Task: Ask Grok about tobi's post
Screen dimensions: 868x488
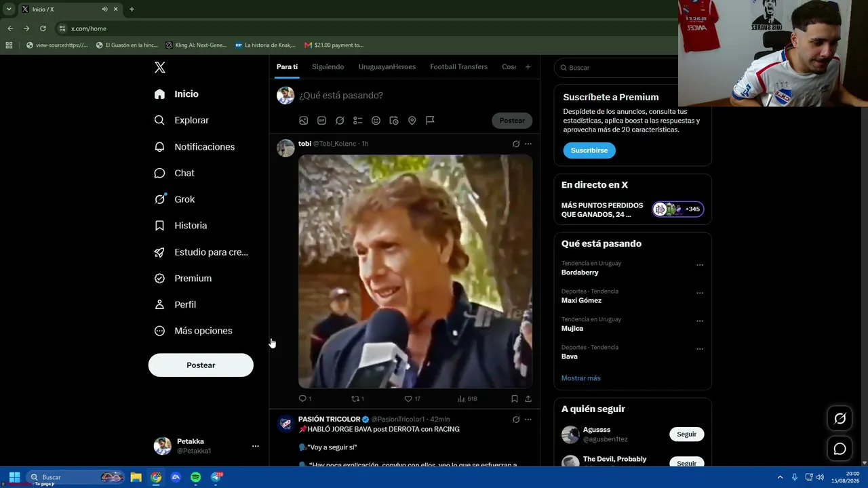Action: (516, 144)
